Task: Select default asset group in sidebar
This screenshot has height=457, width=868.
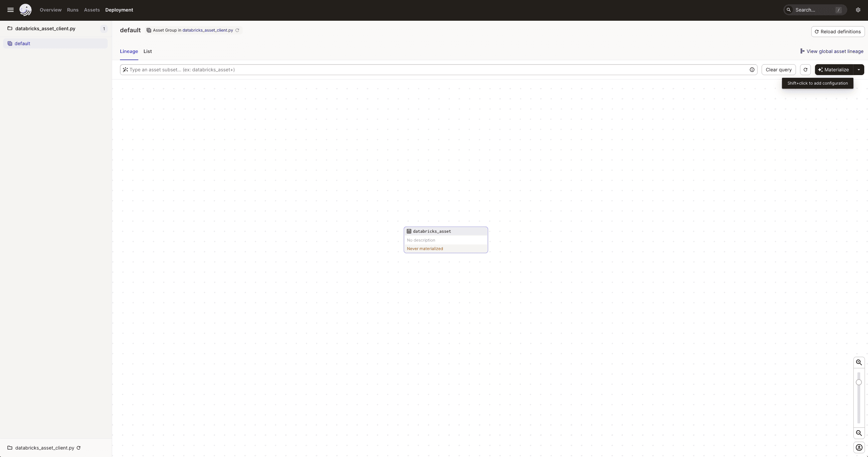Action: pos(22,43)
